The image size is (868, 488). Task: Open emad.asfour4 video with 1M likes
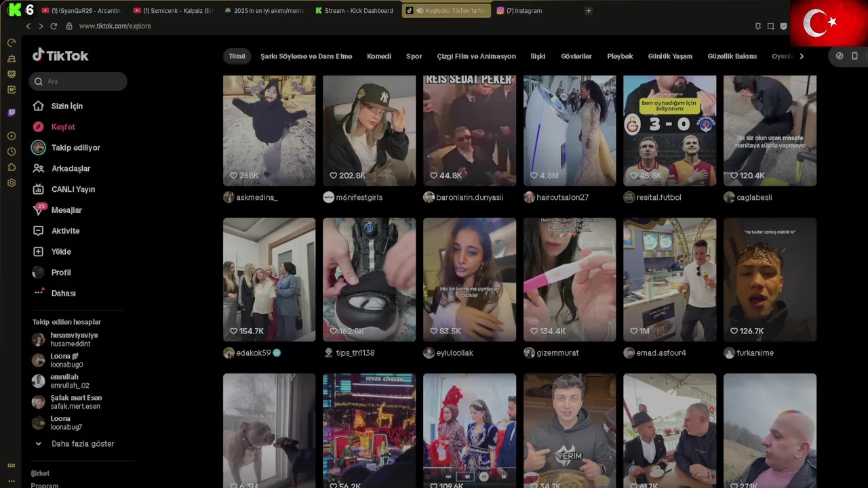(x=669, y=279)
